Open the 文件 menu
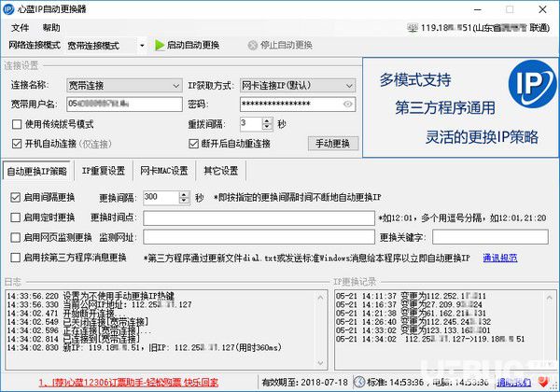This screenshot has width=560, height=392. pos(20,28)
